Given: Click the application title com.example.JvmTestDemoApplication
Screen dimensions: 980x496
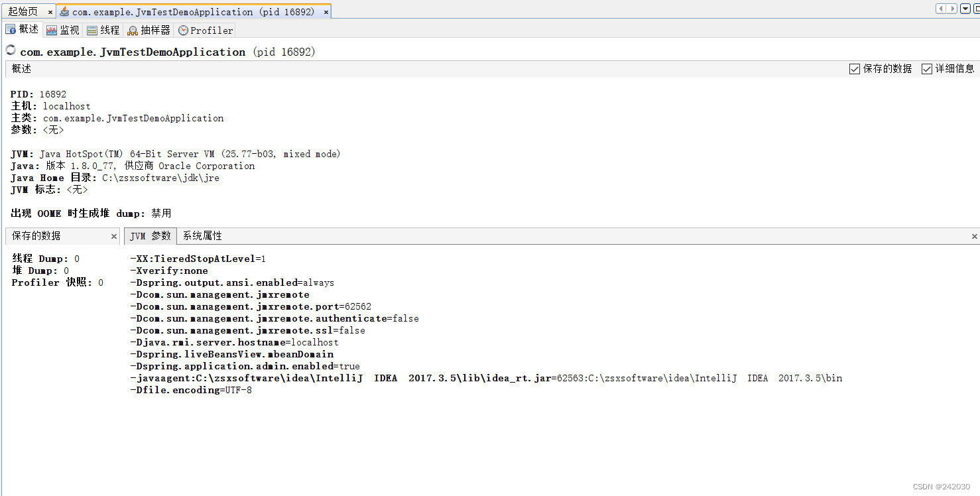Looking at the screenshot, I should click(133, 52).
